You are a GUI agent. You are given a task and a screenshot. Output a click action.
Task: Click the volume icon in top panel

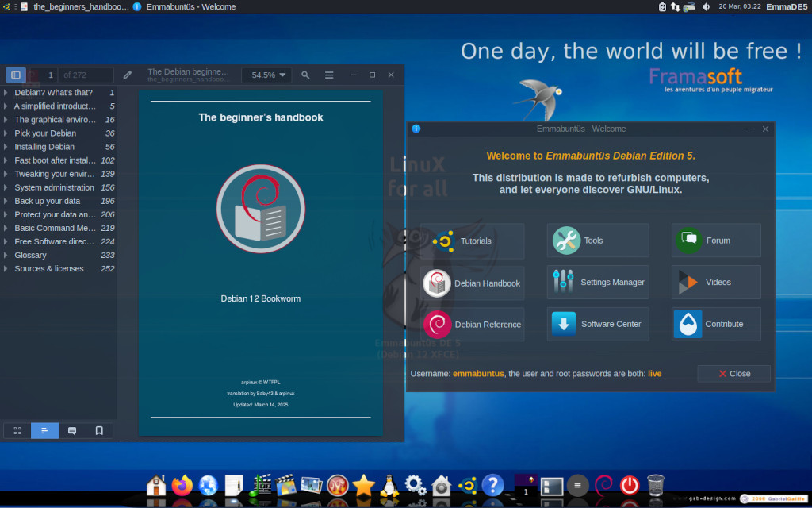[x=706, y=6]
